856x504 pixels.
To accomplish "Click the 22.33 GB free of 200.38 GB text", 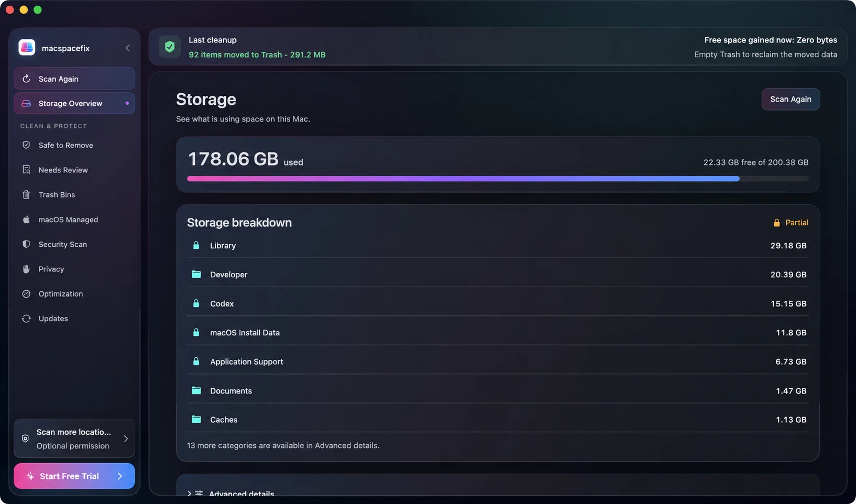I will coord(756,162).
